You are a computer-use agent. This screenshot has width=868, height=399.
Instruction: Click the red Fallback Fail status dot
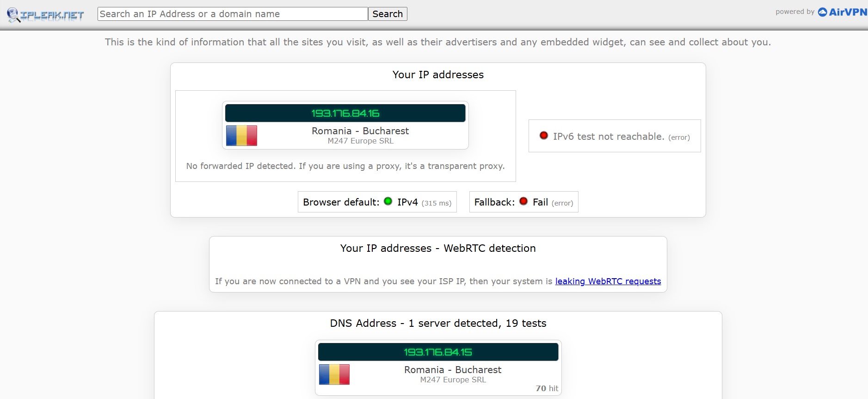click(523, 201)
